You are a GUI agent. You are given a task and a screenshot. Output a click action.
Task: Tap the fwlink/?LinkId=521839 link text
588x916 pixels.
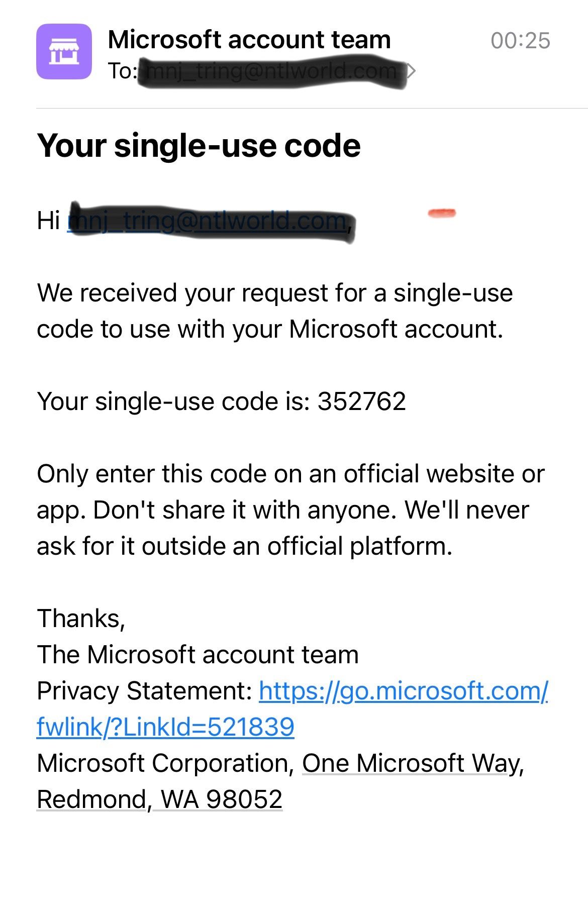tap(165, 727)
